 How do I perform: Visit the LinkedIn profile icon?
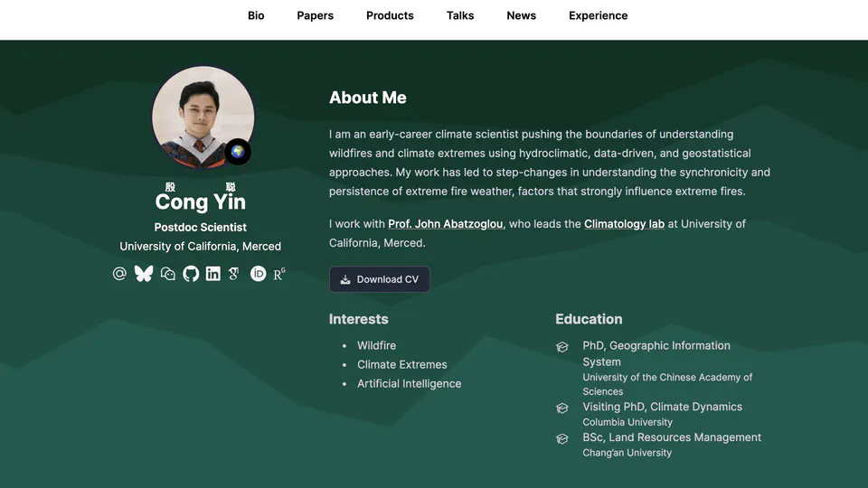(212, 274)
